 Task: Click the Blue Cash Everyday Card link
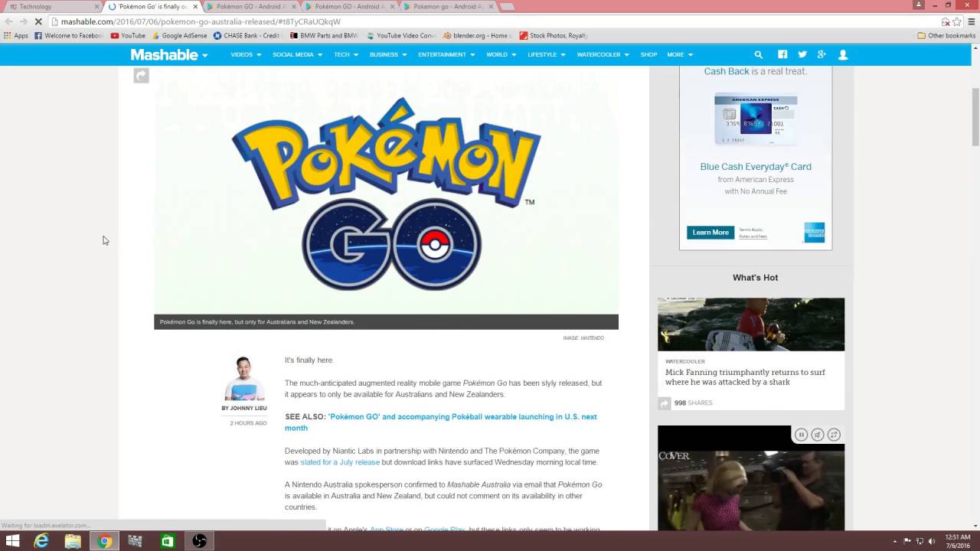tap(756, 167)
